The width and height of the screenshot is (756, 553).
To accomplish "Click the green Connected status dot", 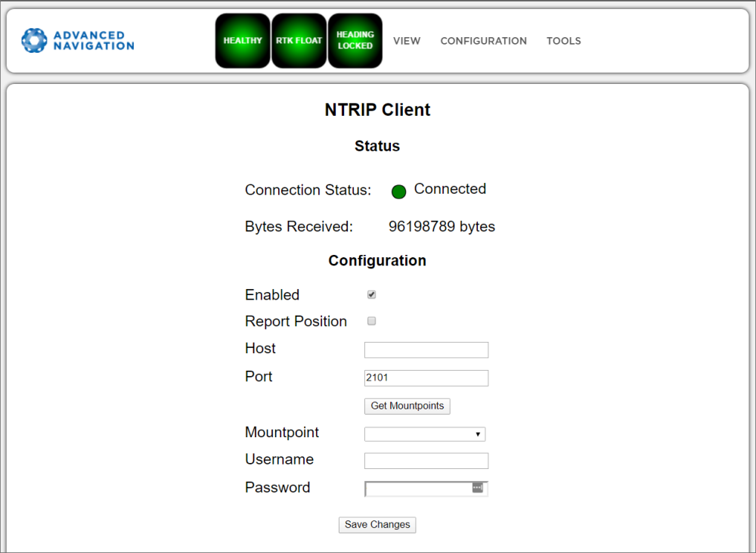I will (x=399, y=191).
